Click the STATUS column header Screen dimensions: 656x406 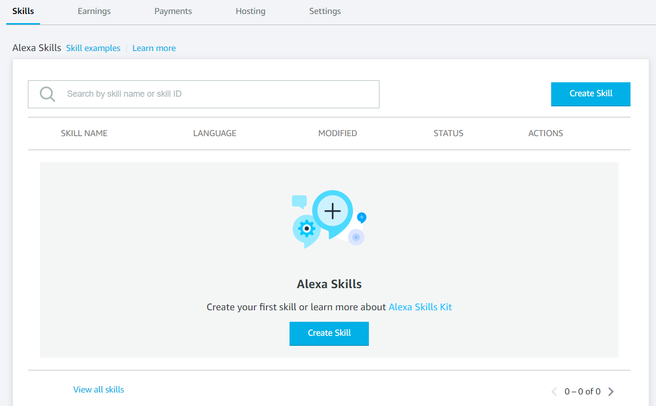click(x=448, y=133)
